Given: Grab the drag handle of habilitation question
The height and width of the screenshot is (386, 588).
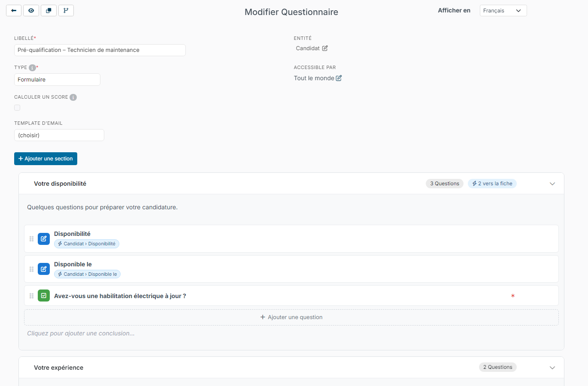Looking at the screenshot, I should (31, 296).
